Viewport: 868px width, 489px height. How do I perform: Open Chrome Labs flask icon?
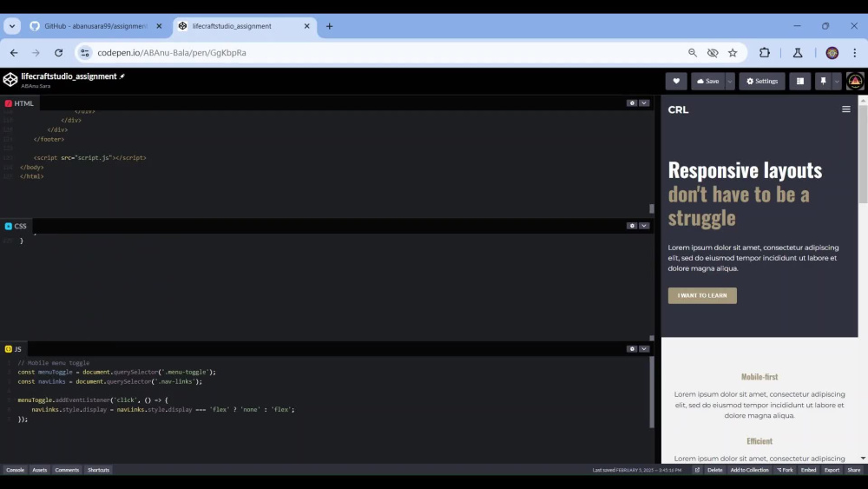pyautogui.click(x=798, y=53)
